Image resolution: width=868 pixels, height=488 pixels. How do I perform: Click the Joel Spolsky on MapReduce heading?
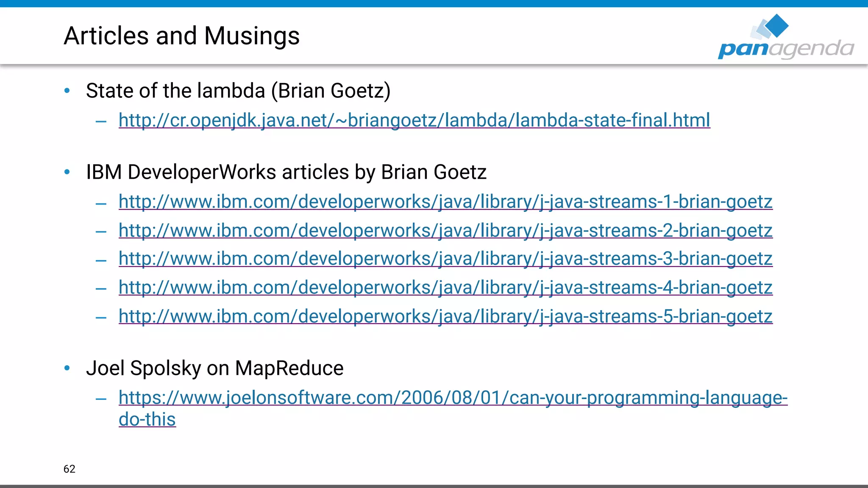point(214,368)
